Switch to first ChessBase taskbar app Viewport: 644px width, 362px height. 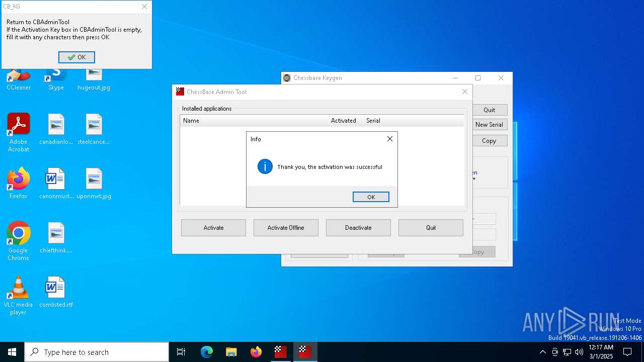pyautogui.click(x=280, y=352)
